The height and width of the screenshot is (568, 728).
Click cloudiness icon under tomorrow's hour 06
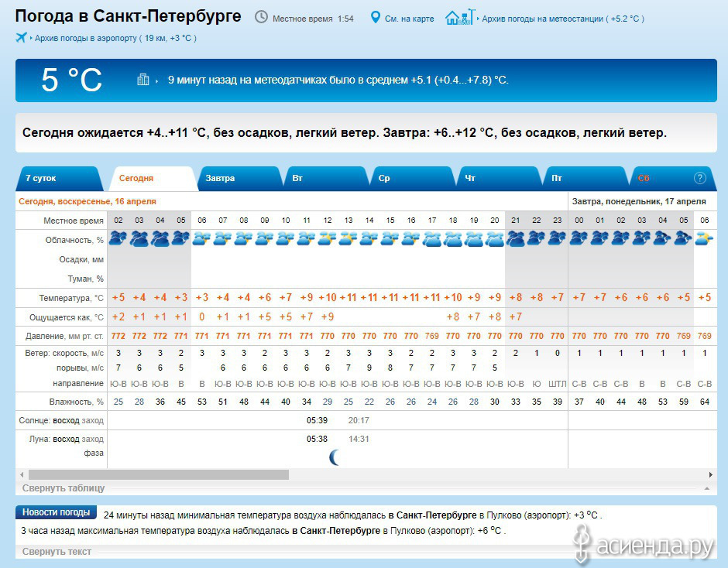click(x=704, y=238)
